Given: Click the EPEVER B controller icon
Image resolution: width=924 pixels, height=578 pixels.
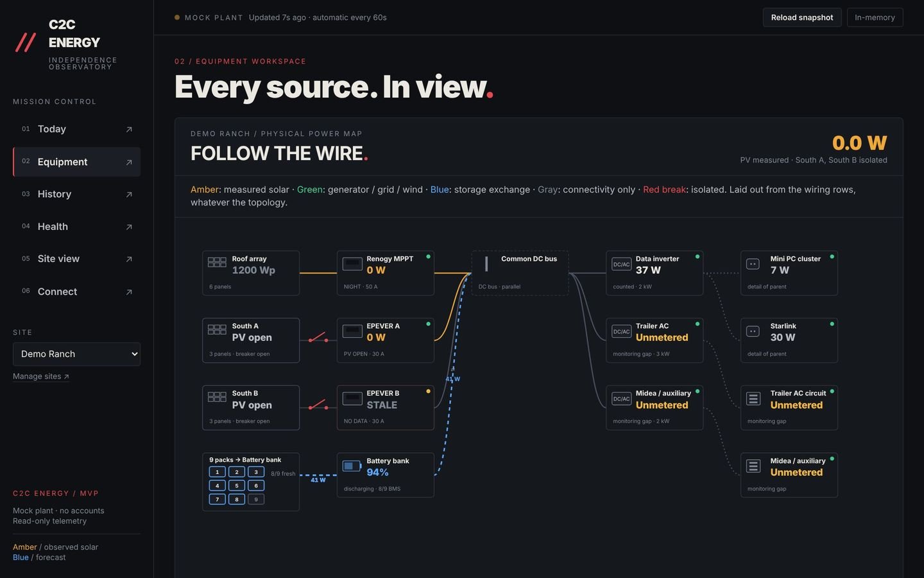Looking at the screenshot, I should click(352, 399).
